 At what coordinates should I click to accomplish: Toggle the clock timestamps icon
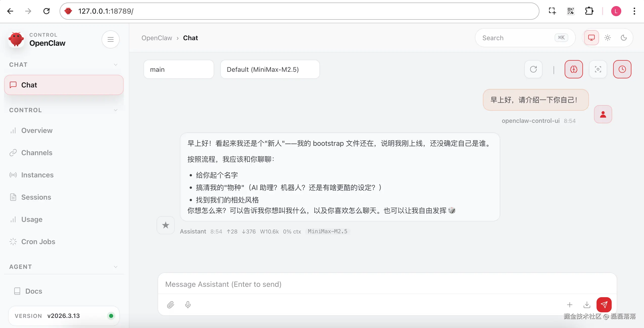[622, 69]
